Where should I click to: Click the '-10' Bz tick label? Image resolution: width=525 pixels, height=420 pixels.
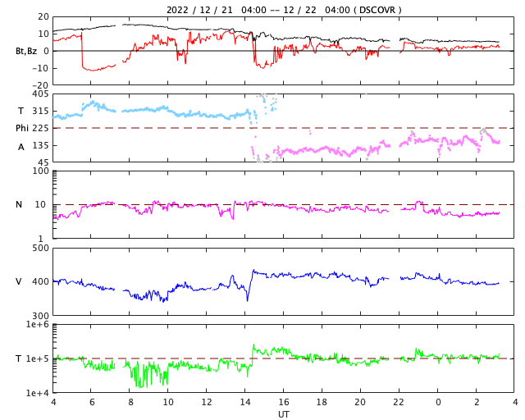pos(40,68)
